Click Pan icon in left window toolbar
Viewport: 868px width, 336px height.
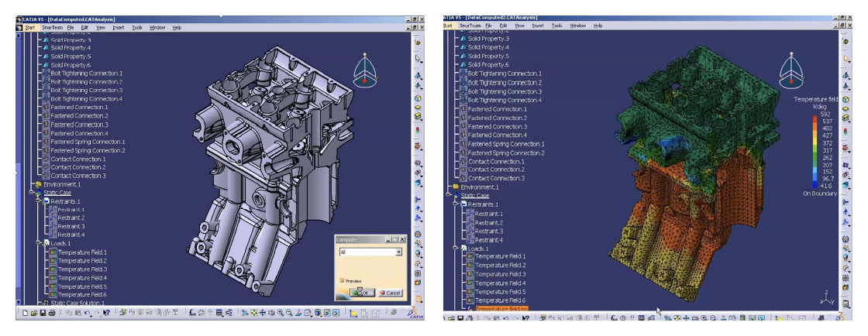(x=263, y=313)
